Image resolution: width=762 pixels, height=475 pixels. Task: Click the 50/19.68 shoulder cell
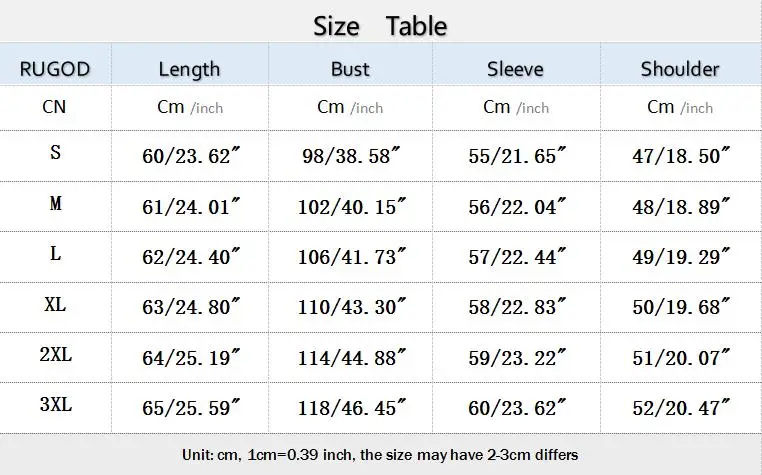tap(680, 307)
